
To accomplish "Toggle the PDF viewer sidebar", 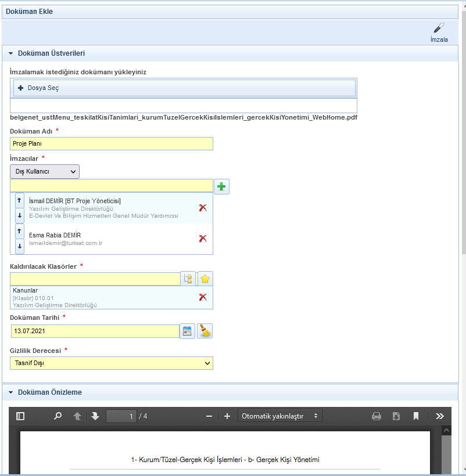I will point(20,416).
